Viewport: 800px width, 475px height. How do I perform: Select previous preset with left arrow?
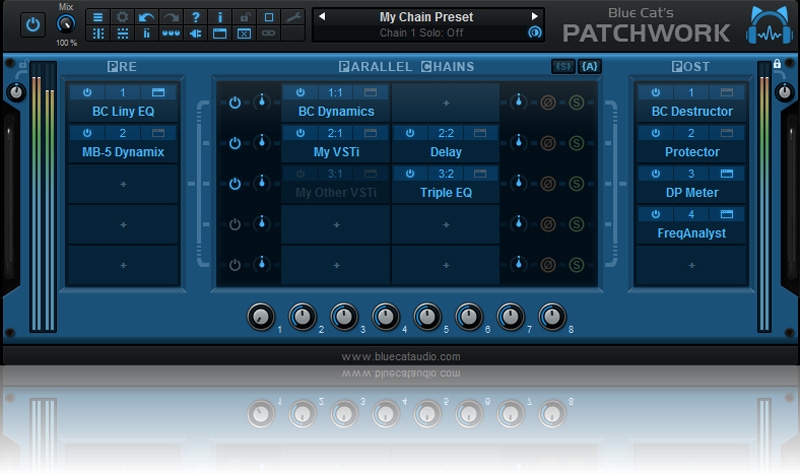[321, 16]
